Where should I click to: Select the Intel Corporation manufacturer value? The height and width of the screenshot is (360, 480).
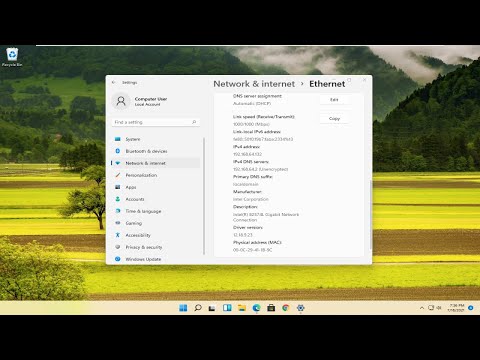251,199
